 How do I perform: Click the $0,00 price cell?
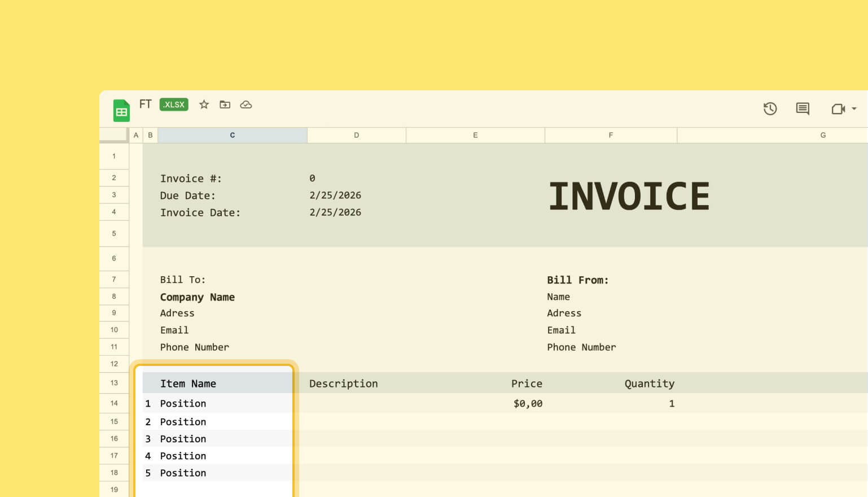pyautogui.click(x=528, y=403)
